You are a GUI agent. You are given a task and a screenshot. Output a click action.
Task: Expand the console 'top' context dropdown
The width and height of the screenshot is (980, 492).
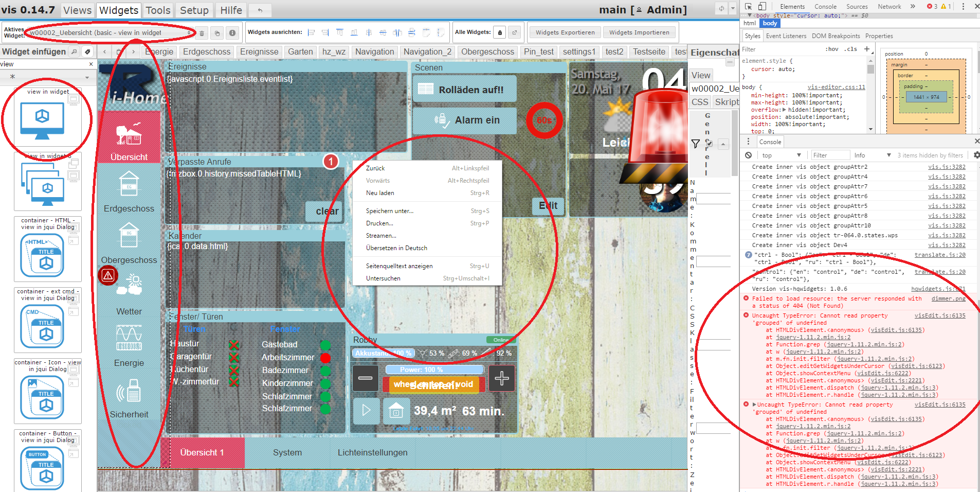[781, 155]
